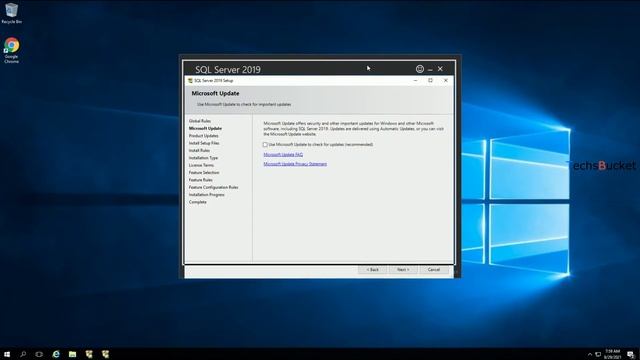The width and height of the screenshot is (640, 360).
Task: Select Global Rules step in sidebar
Action: click(200, 121)
